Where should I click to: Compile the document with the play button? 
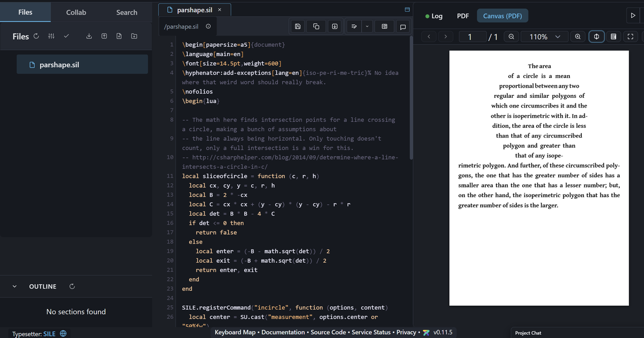[633, 16]
